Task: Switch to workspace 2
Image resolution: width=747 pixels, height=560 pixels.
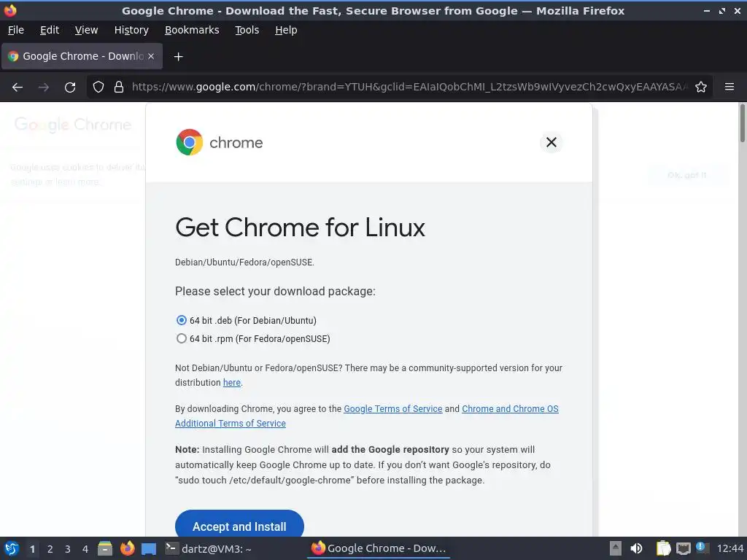Action: (x=50, y=549)
